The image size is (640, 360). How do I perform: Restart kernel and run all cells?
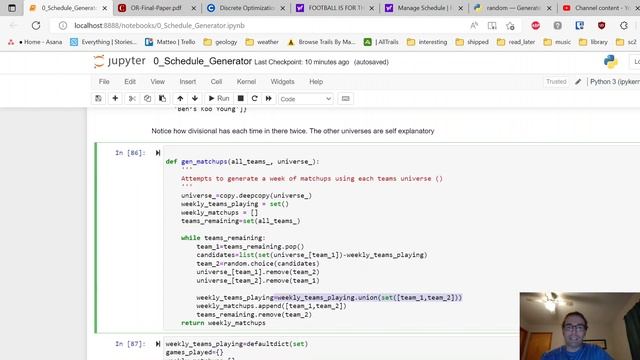click(269, 98)
